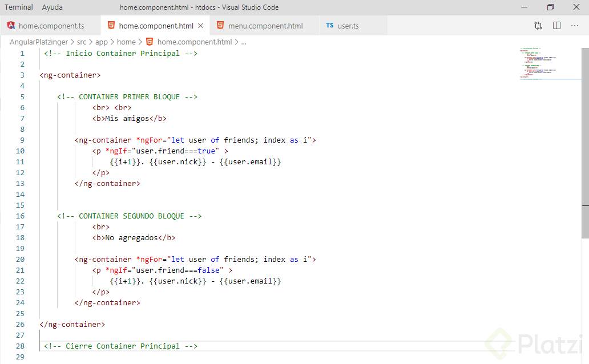Click home folder in the breadcrumb
The height and width of the screenshot is (364, 589).
point(126,42)
